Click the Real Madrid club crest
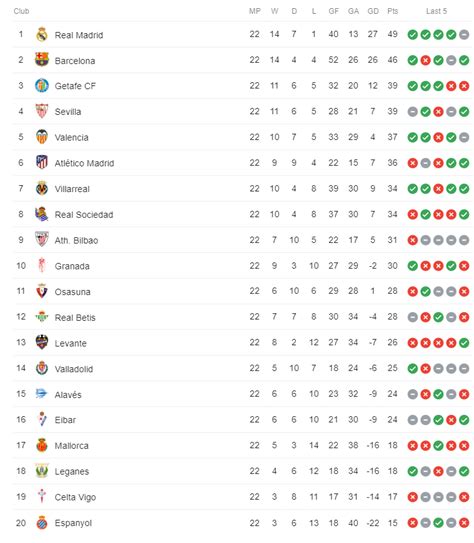 pyautogui.click(x=42, y=35)
